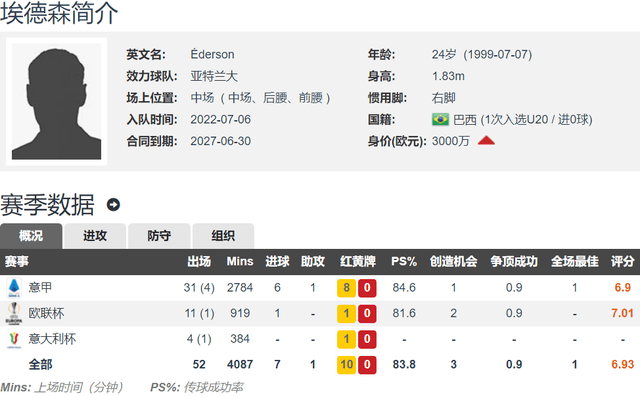Image resolution: width=640 pixels, height=396 pixels.
Task: Open the 组织 tab
Action: coord(223,236)
